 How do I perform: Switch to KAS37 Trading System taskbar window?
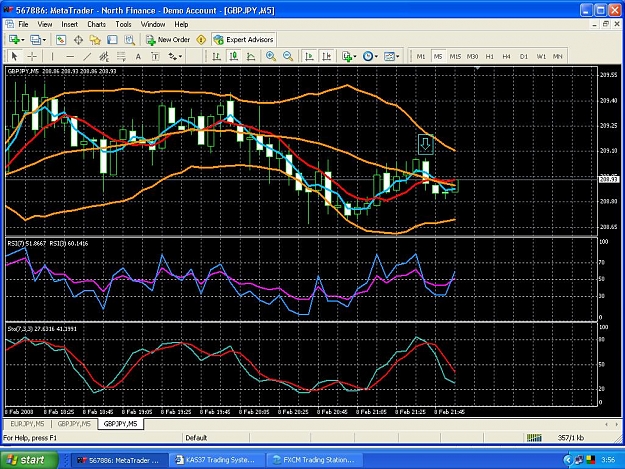216,460
